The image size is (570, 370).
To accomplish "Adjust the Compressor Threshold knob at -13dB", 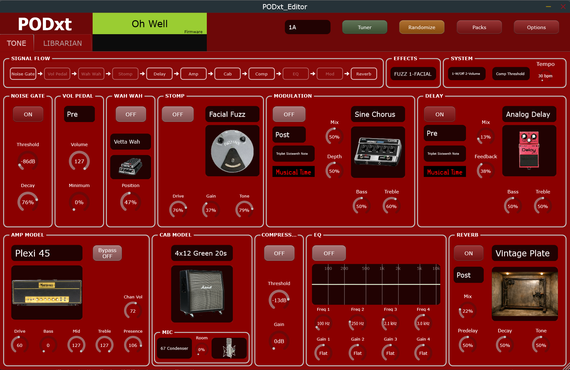I will click(279, 300).
